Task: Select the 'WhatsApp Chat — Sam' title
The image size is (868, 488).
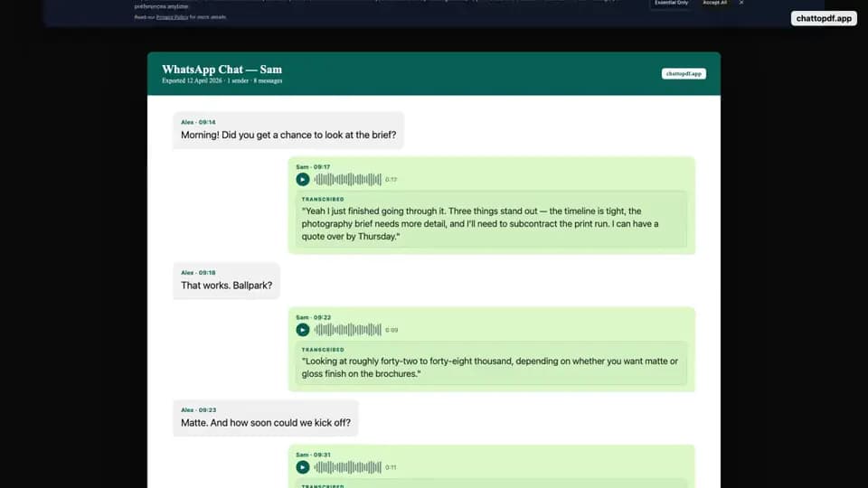Action: (x=222, y=70)
